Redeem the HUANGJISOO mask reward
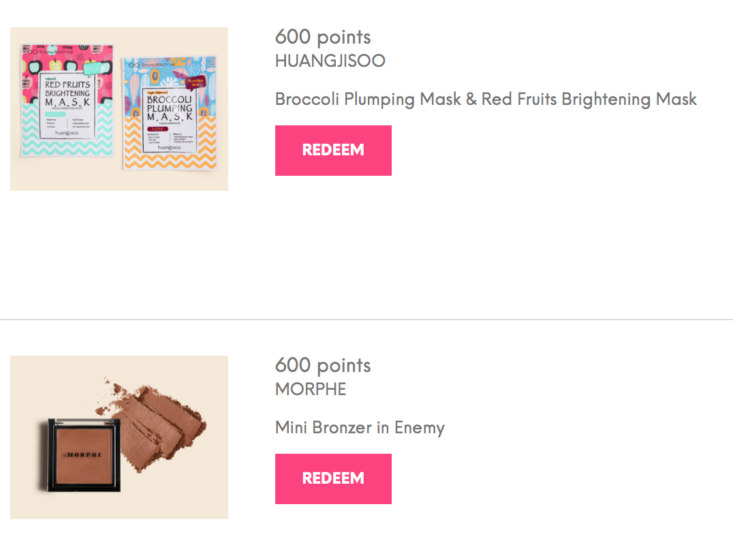 333,150
